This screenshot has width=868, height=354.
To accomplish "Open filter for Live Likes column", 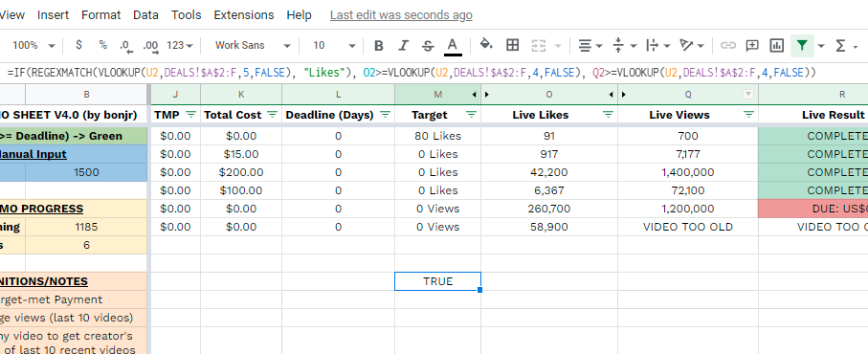I will click(608, 115).
